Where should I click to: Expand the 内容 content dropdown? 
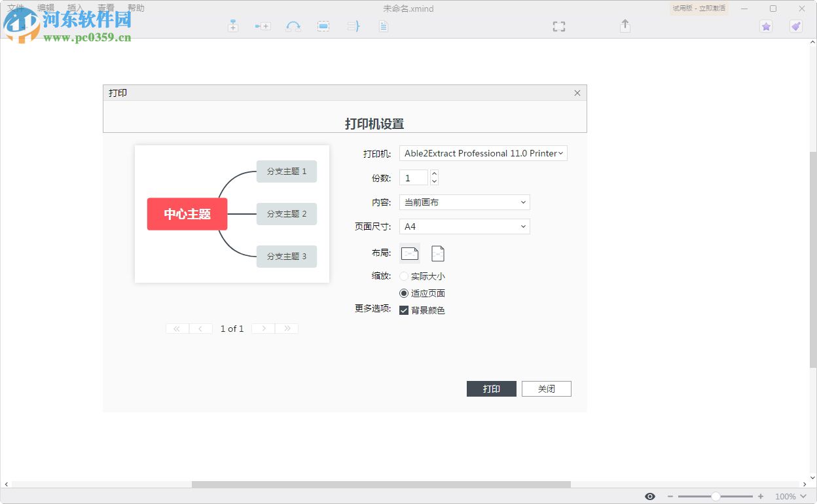[464, 202]
